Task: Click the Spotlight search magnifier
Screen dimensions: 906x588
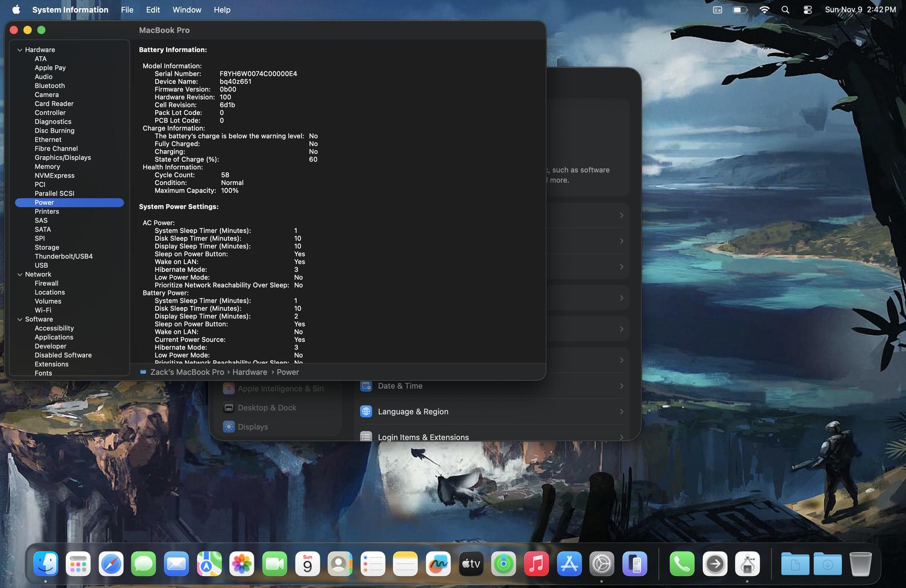Action: (x=785, y=10)
